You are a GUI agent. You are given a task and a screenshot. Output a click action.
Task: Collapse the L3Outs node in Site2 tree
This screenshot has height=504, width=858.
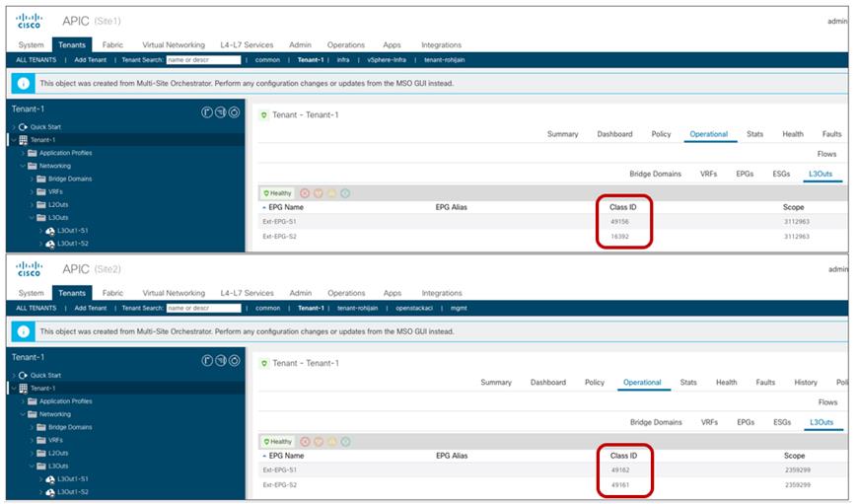tap(32, 467)
